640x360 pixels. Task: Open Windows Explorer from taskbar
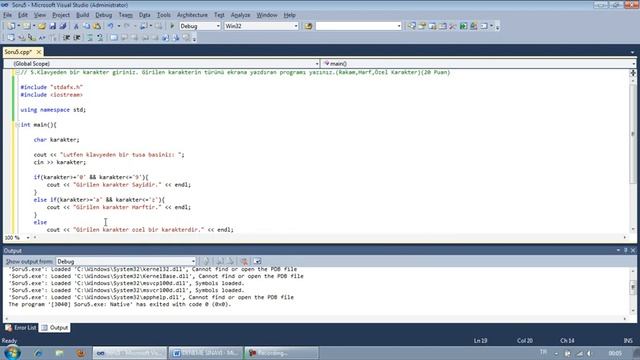coord(60,353)
